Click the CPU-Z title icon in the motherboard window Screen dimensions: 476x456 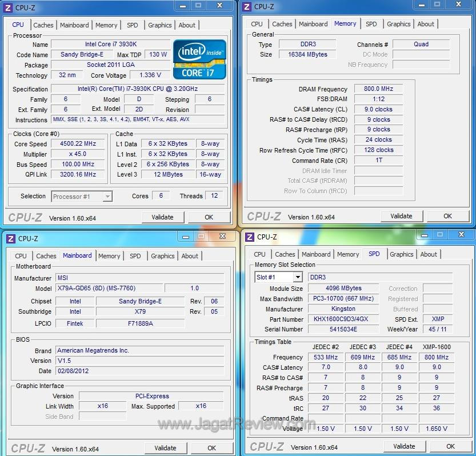(10, 238)
